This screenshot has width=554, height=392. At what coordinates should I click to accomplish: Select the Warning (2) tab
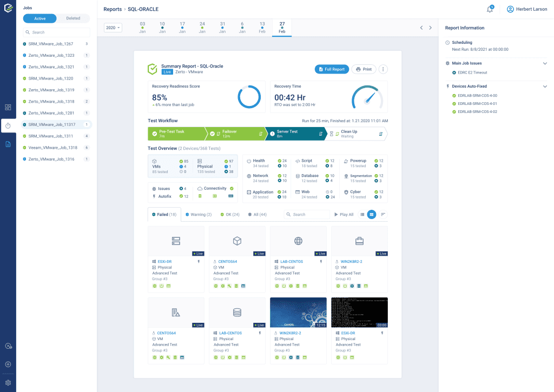198,215
